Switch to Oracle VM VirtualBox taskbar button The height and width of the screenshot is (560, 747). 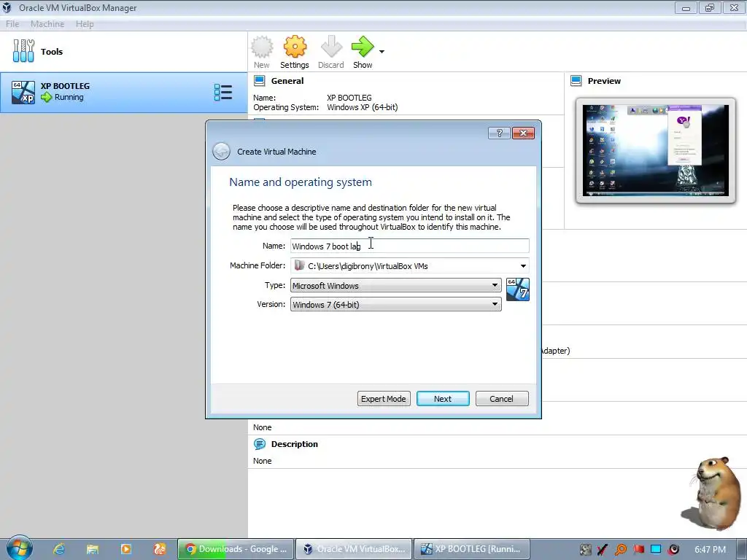[x=354, y=549]
